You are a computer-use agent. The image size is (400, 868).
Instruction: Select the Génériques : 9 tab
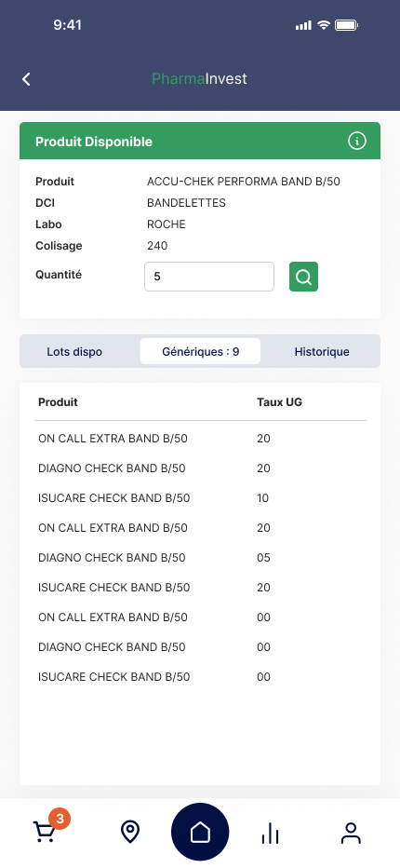(x=200, y=351)
